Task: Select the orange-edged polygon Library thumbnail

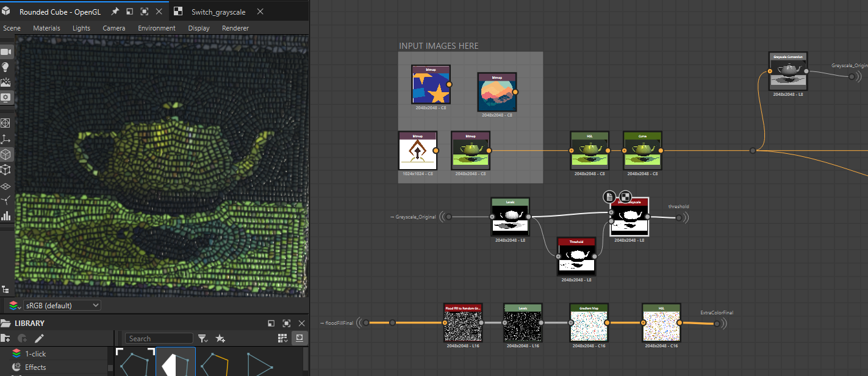Action: point(215,362)
